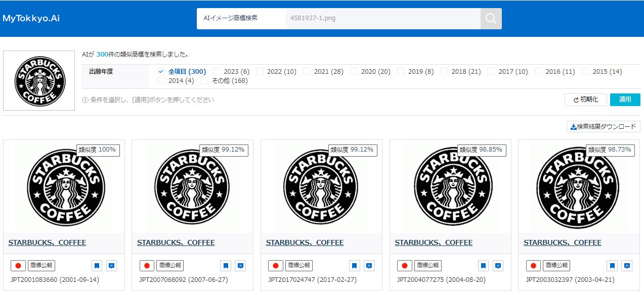Click the uploaded Starbucks query image thumbnail

[x=39, y=80]
